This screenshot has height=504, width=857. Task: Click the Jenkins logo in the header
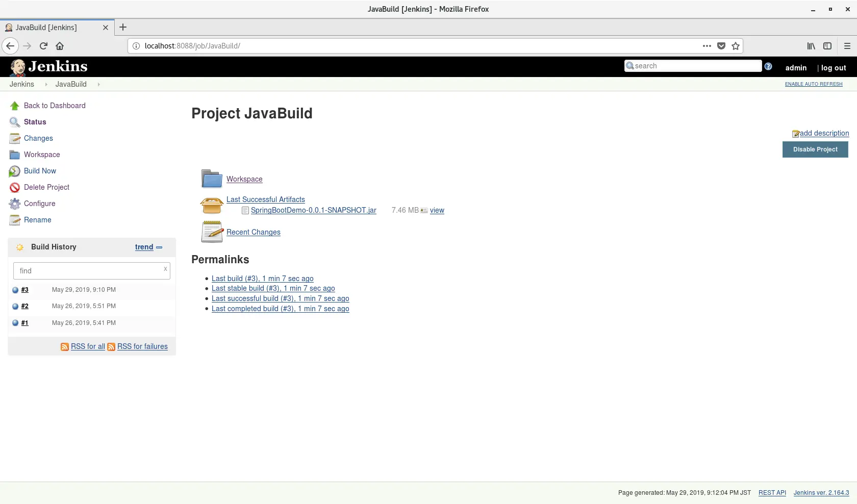coord(48,67)
